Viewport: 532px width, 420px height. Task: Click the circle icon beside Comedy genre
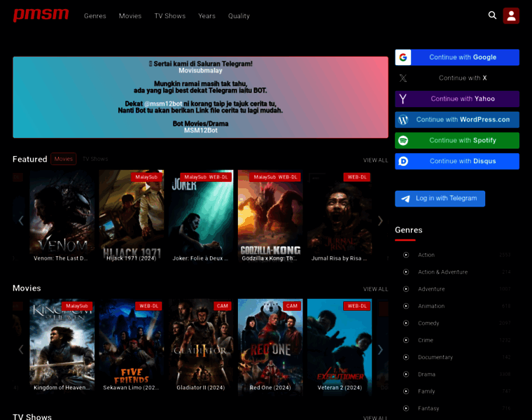(406, 323)
